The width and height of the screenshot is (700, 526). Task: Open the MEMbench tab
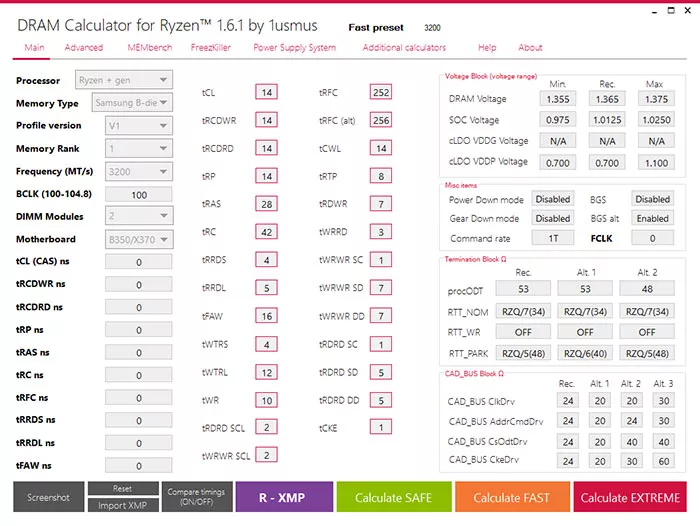click(150, 47)
